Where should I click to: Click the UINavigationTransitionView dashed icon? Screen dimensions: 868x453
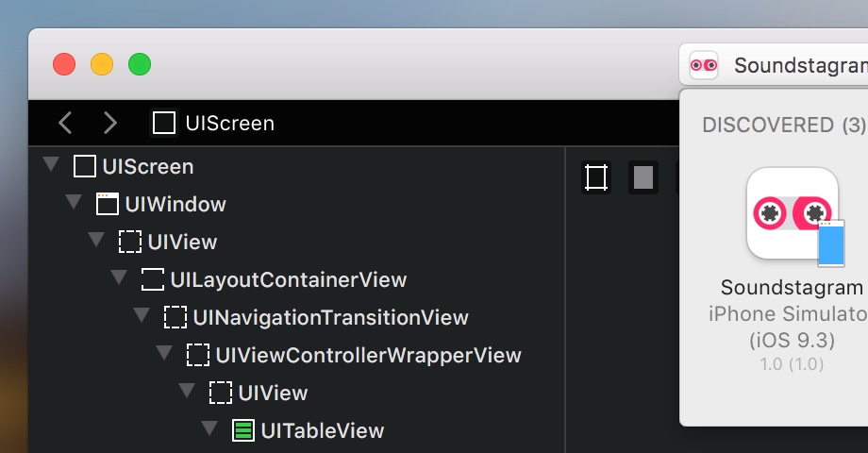[x=175, y=317]
